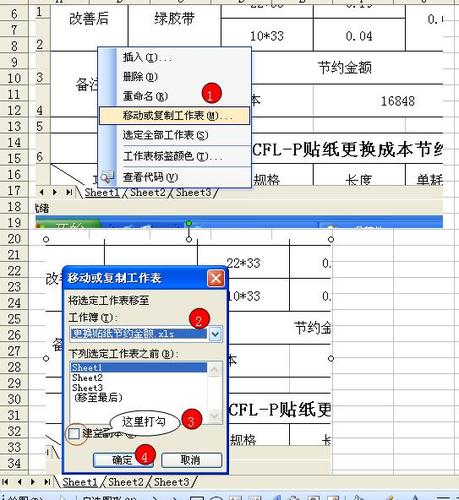459x500 pixels.
Task: Click previous-sheet scroll arrow in bottom tab bar
Action: [19, 482]
